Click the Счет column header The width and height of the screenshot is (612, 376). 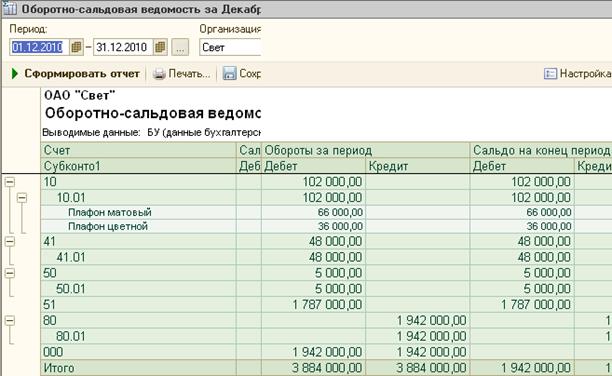coord(138,150)
